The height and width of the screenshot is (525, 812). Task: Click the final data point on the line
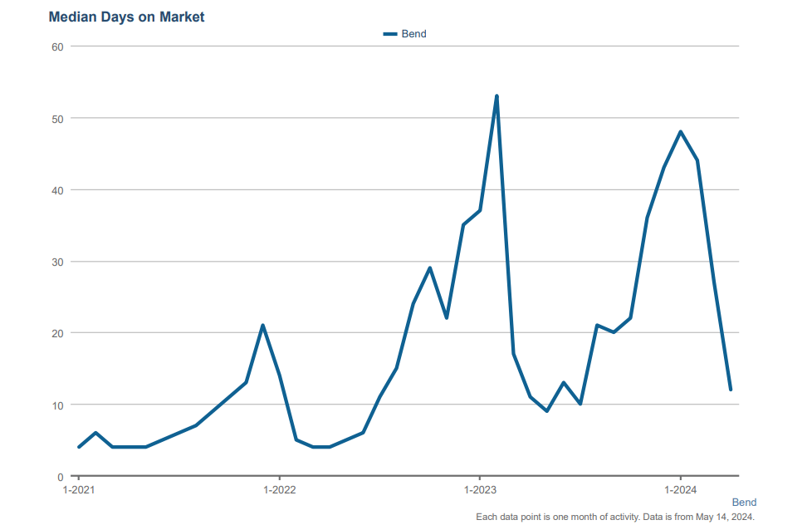[x=731, y=390]
